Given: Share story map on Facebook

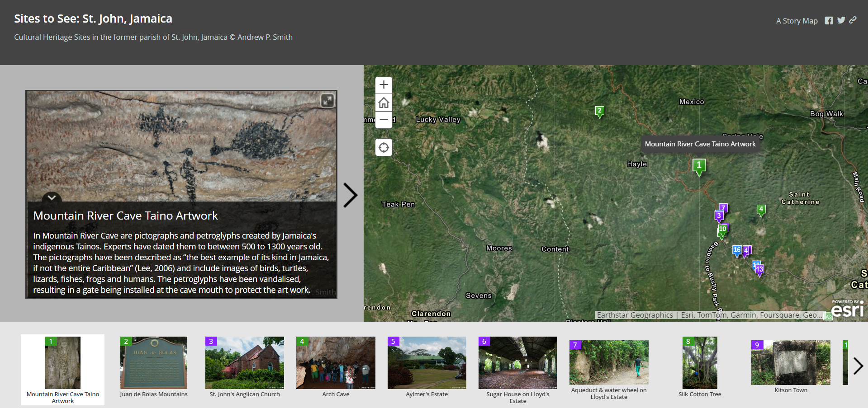Looking at the screenshot, I should [x=828, y=21].
